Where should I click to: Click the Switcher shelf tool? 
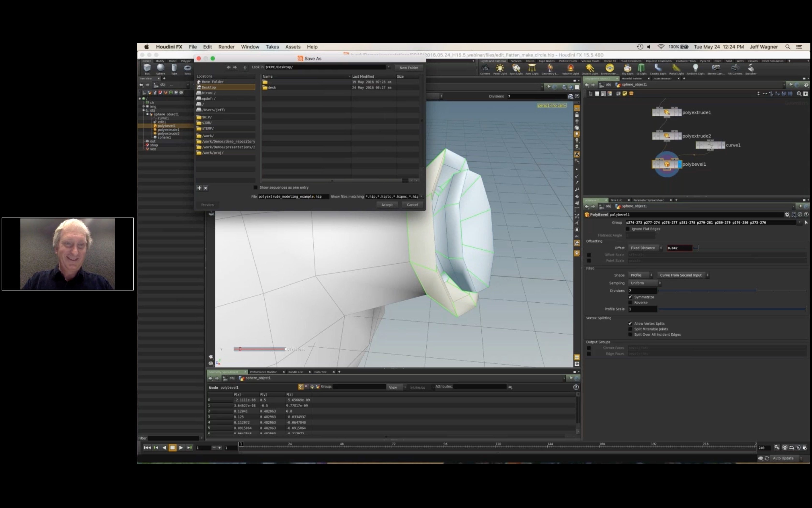751,69
